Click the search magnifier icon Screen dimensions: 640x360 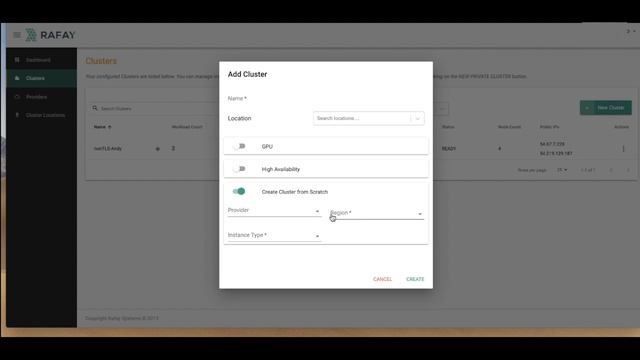[95, 108]
